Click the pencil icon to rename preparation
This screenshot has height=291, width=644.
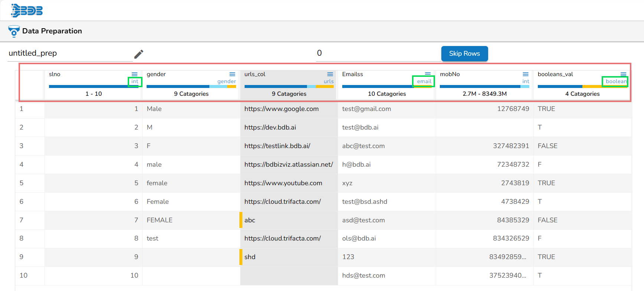tap(138, 54)
